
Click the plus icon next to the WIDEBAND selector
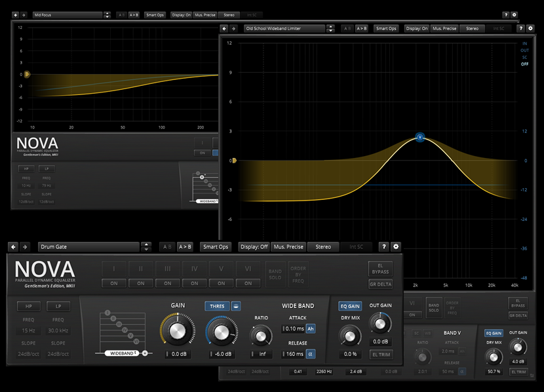(144, 353)
